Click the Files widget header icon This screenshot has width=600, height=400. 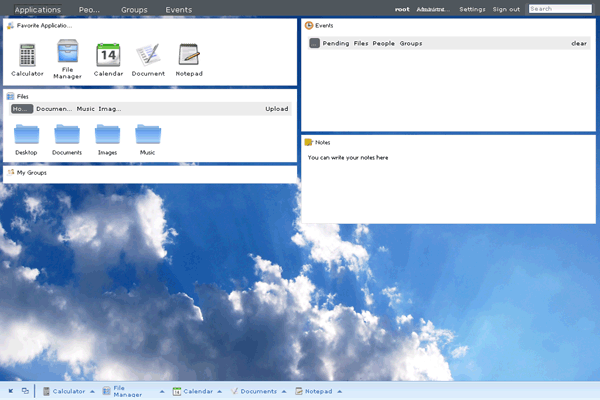[10, 96]
